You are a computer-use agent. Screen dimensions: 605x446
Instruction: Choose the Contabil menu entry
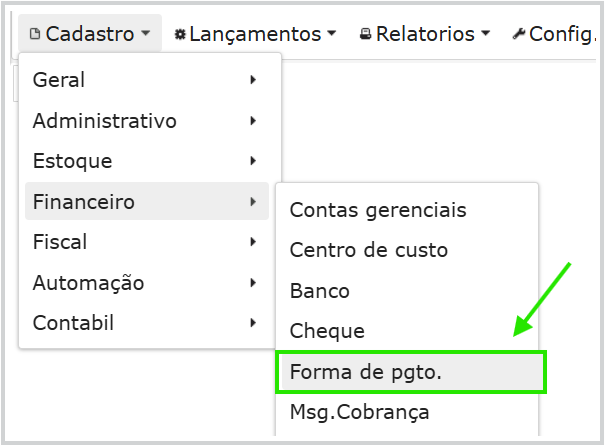coord(73,323)
